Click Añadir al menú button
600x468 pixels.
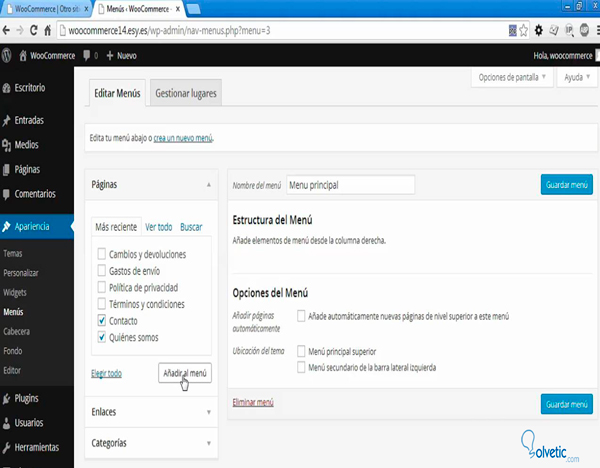185,373
